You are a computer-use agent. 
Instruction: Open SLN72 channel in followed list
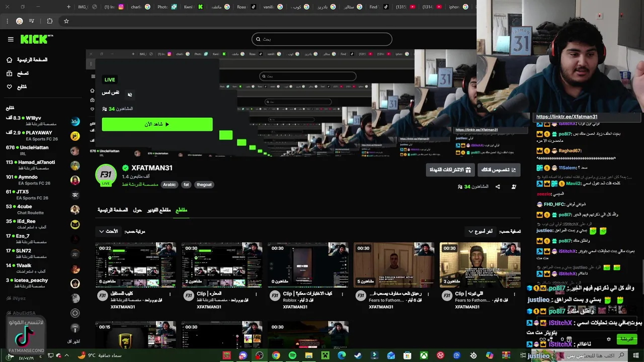coord(42,253)
